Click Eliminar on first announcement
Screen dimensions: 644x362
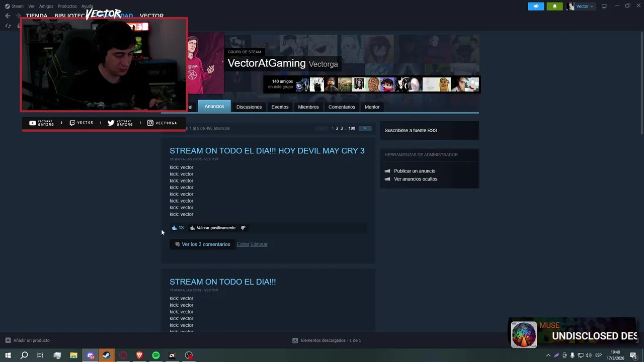point(259,244)
